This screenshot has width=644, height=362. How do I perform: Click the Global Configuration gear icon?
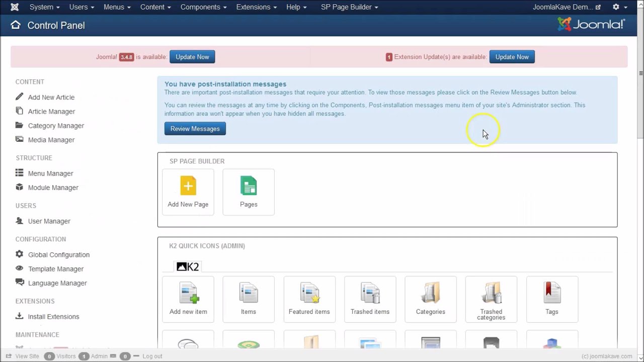click(x=19, y=254)
